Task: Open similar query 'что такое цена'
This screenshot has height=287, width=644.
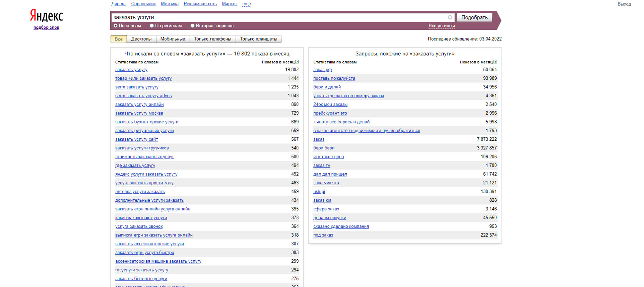Action: (329, 157)
